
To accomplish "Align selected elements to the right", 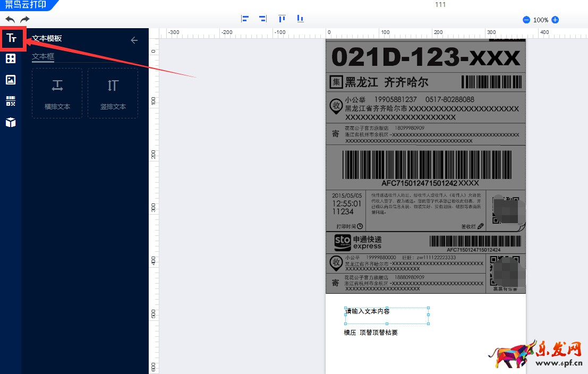I will click(263, 19).
